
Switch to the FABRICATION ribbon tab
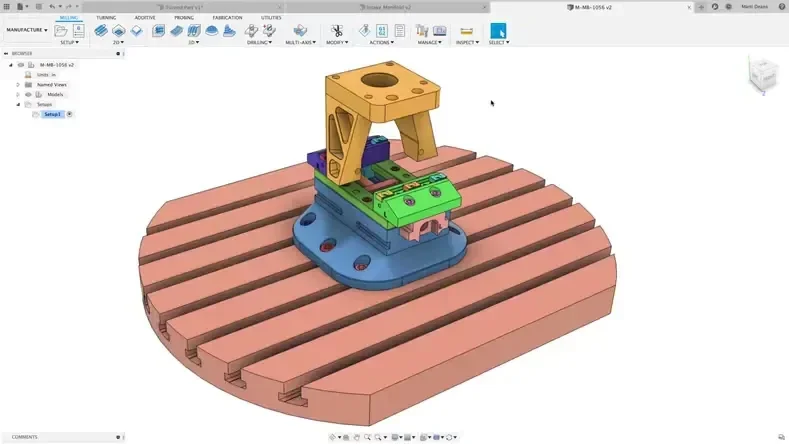(x=227, y=18)
